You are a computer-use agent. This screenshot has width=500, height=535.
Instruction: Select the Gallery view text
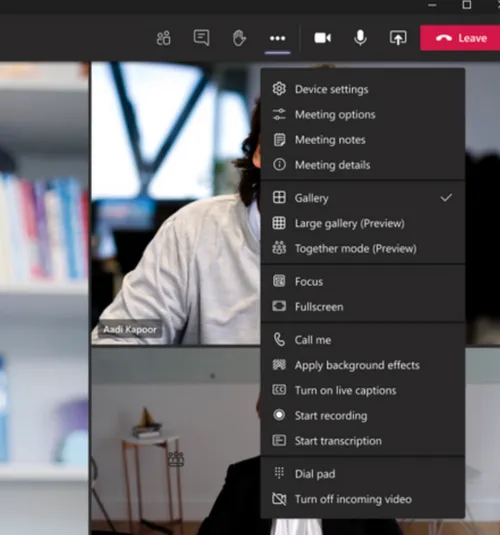click(312, 198)
